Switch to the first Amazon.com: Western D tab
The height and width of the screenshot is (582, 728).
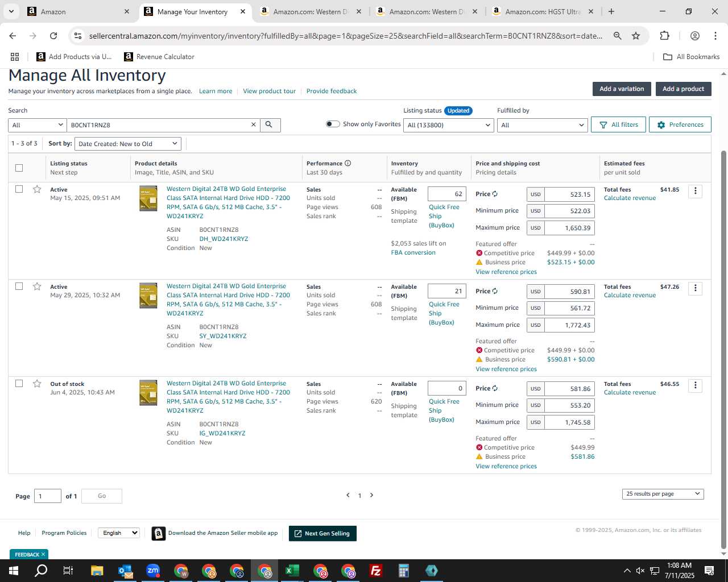click(x=310, y=11)
